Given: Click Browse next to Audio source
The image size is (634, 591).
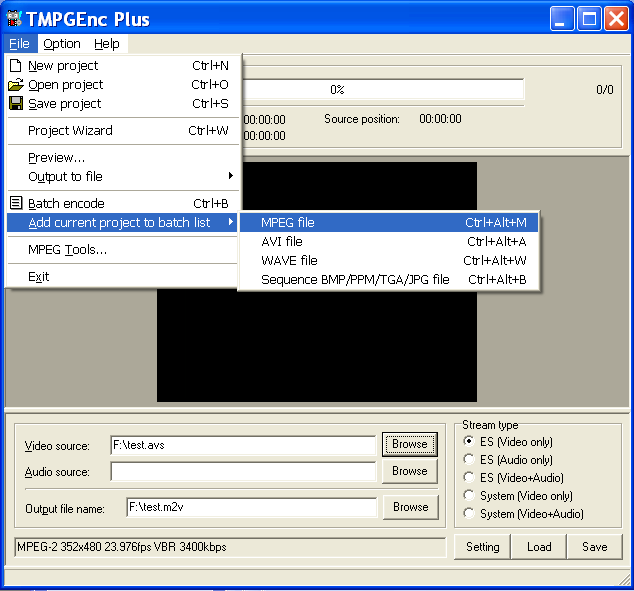Looking at the screenshot, I should coord(410,471).
